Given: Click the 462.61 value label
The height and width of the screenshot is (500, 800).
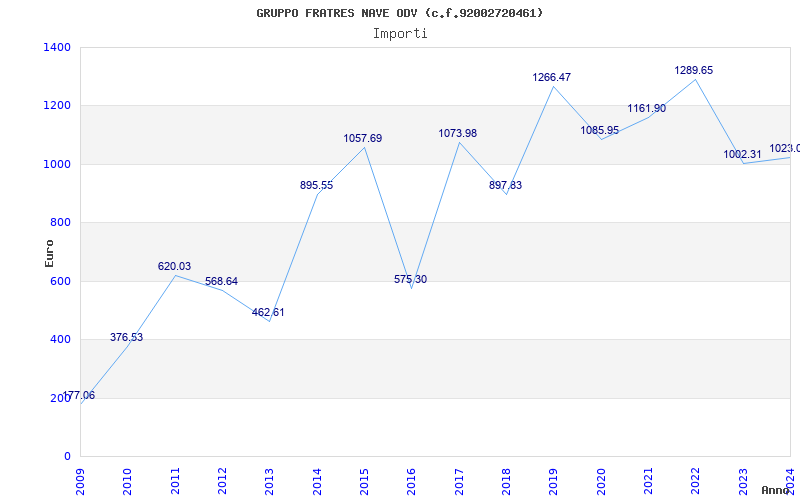Looking at the screenshot, I should tap(268, 312).
